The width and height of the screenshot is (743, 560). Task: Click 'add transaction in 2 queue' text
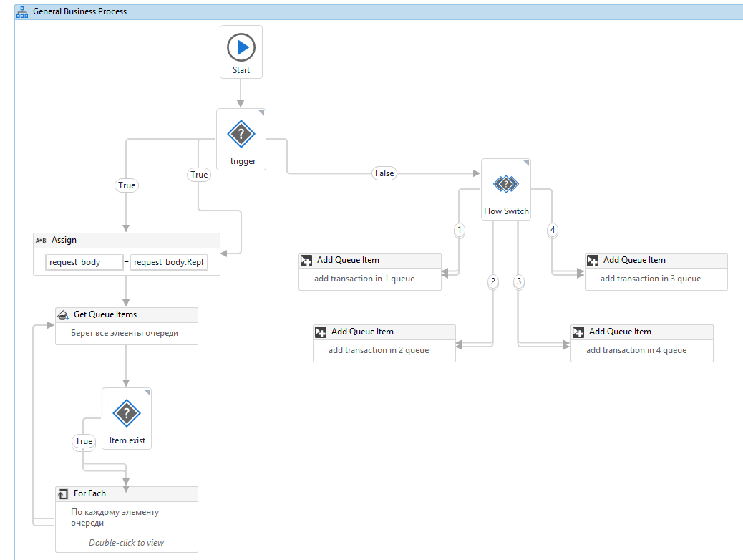(x=379, y=350)
